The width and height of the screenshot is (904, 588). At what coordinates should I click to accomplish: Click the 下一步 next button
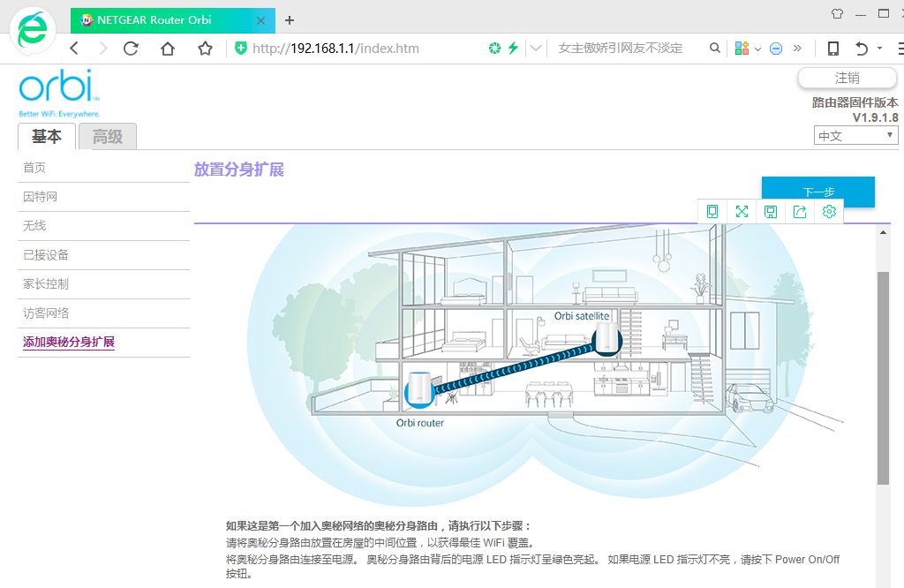click(x=818, y=192)
